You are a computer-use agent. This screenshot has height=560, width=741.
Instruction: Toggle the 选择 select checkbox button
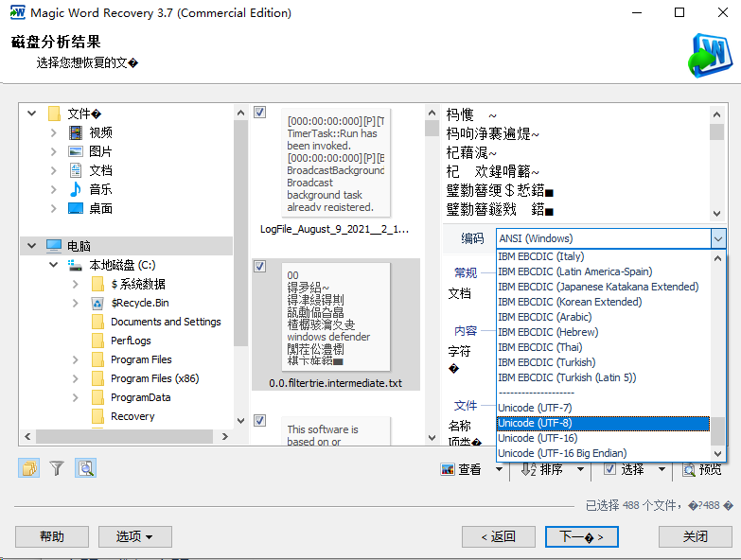click(x=609, y=469)
